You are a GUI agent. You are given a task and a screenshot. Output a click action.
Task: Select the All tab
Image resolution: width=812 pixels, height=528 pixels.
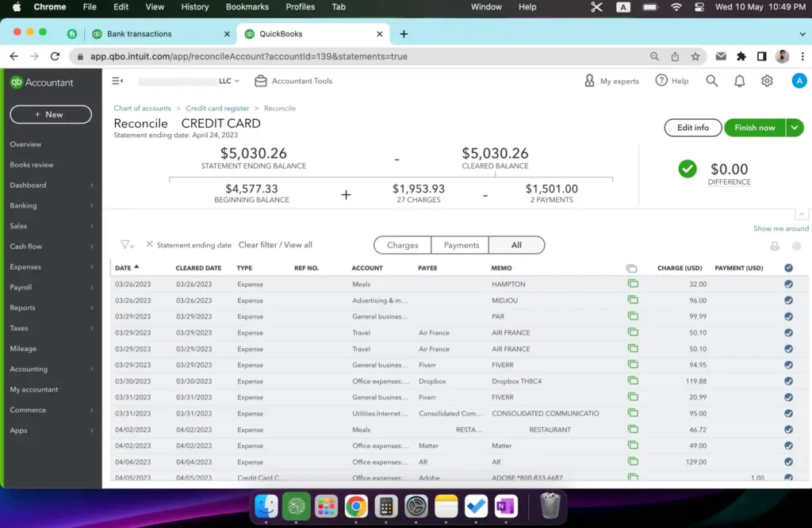pos(516,245)
